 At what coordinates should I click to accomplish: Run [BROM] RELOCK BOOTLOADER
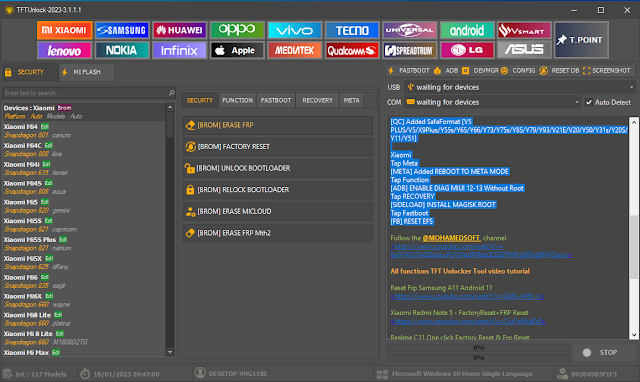pos(278,190)
